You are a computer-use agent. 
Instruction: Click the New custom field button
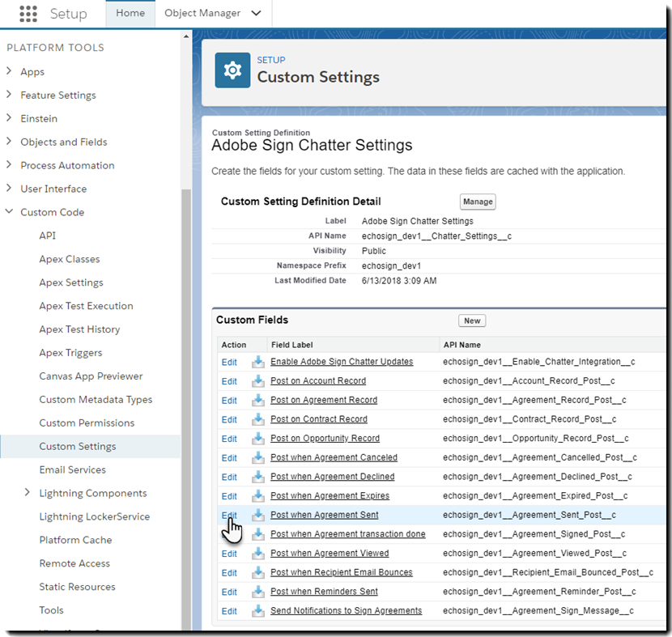[x=472, y=321]
